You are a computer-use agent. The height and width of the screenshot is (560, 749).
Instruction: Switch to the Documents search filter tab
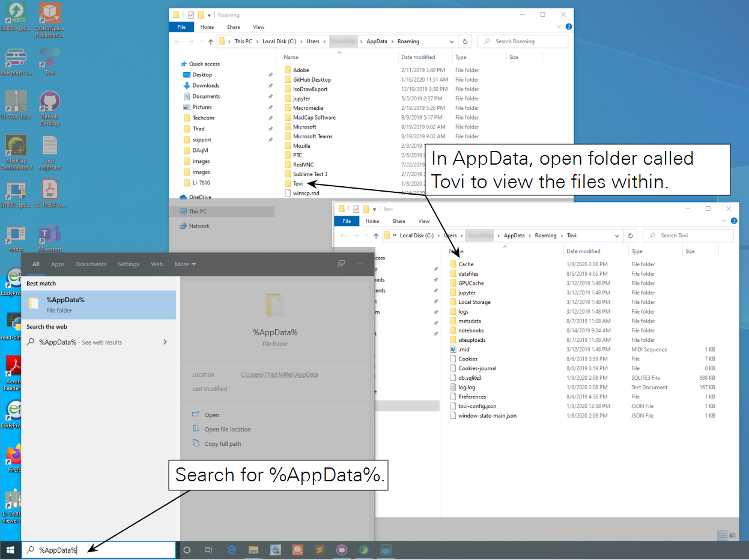coord(91,264)
